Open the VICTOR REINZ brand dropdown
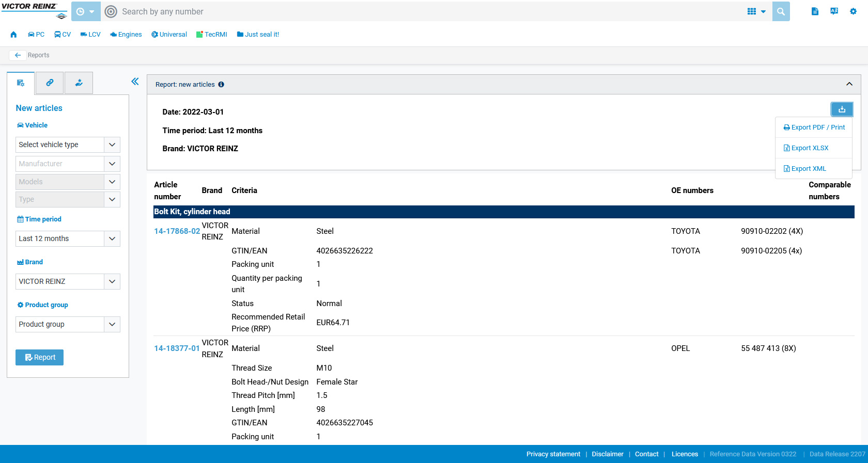 pyautogui.click(x=68, y=281)
